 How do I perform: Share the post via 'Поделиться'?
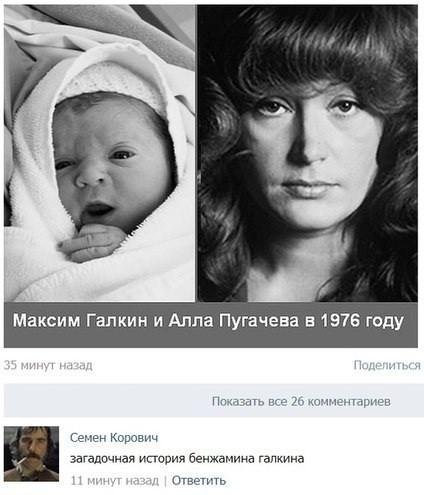click(387, 365)
